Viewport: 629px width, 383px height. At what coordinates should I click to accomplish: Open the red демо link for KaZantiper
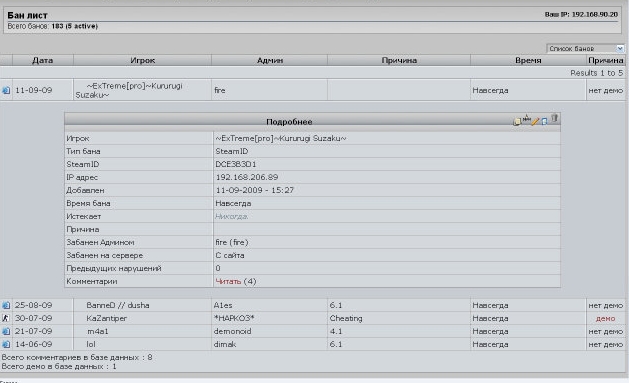pyautogui.click(x=605, y=318)
